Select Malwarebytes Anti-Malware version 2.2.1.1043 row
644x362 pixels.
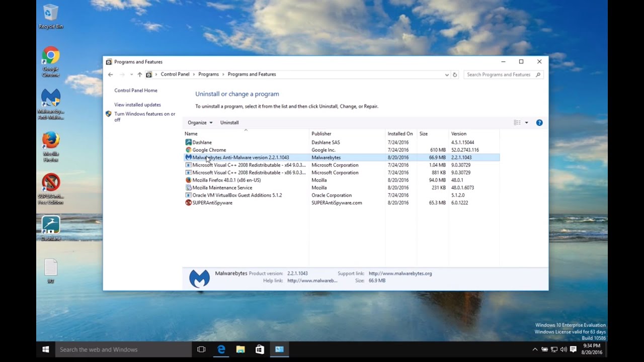342,157
